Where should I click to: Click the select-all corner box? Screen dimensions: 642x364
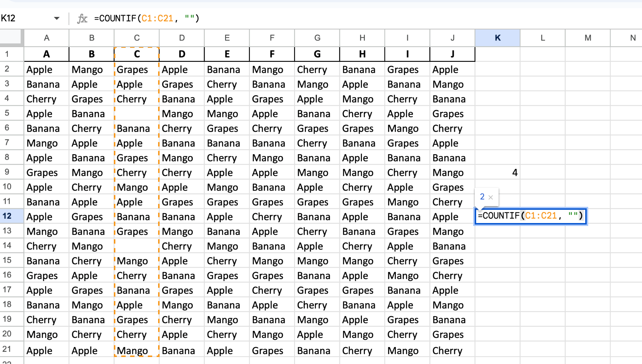coord(12,38)
